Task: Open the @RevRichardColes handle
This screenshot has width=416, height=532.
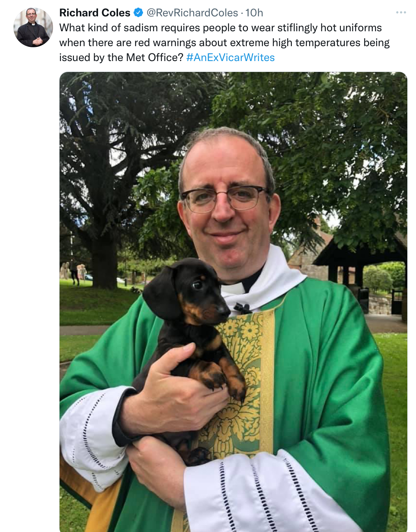Action: point(192,13)
